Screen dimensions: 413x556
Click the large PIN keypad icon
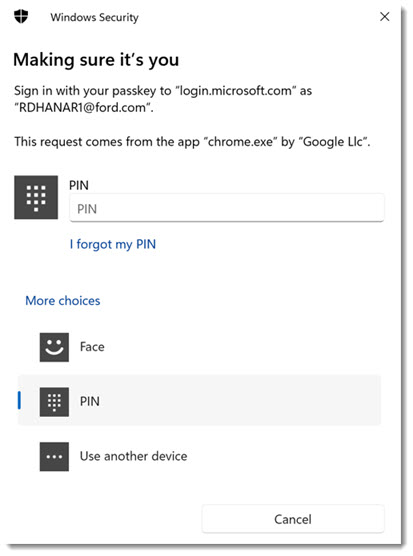click(36, 198)
